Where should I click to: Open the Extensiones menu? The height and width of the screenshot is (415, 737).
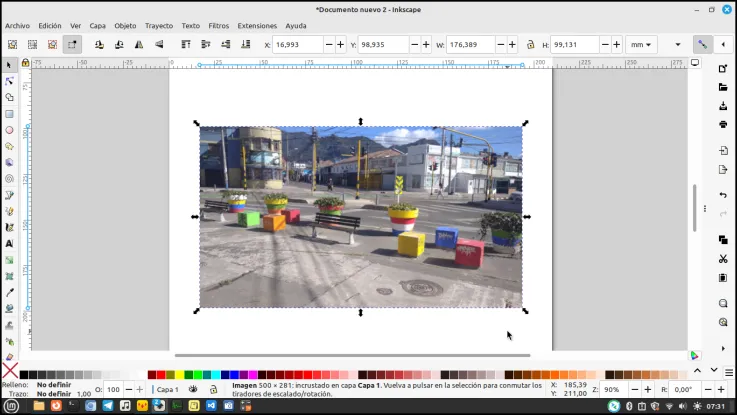[257, 26]
